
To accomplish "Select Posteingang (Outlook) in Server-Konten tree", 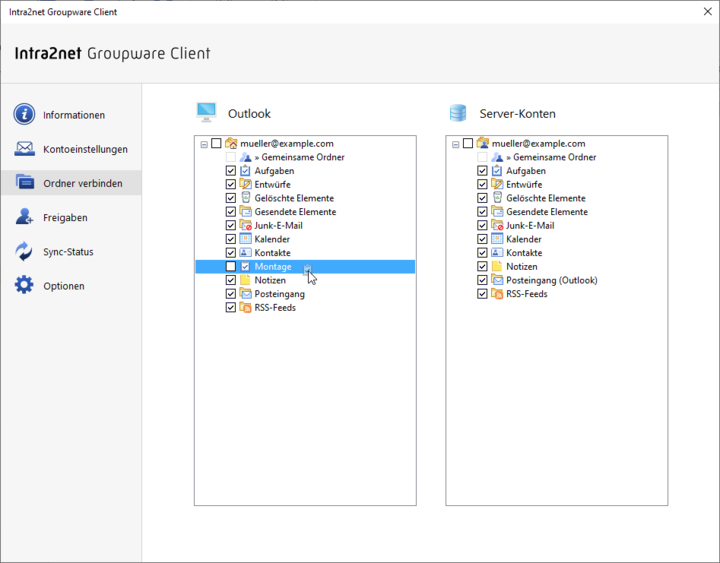I will [x=551, y=280].
